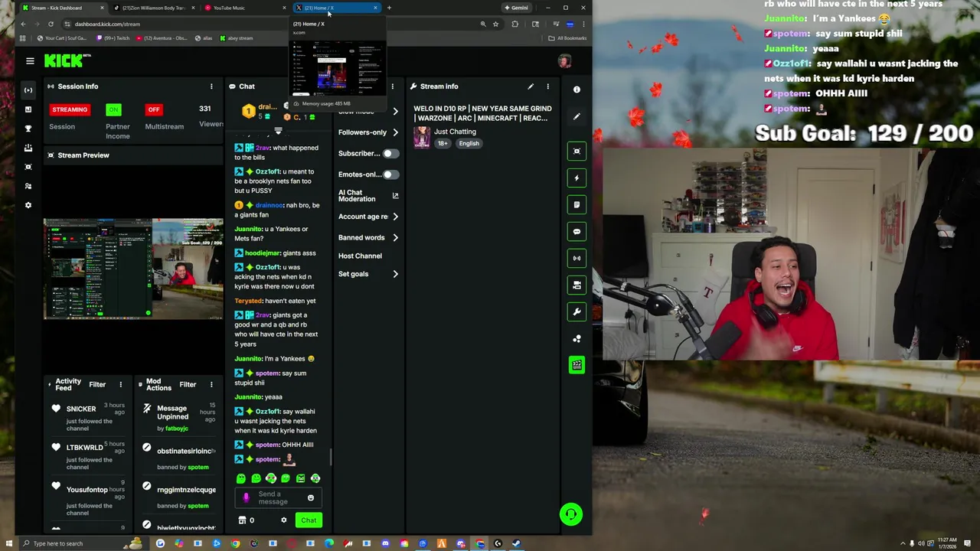
Task: Open Stream info three-dot options
Action: [547, 86]
